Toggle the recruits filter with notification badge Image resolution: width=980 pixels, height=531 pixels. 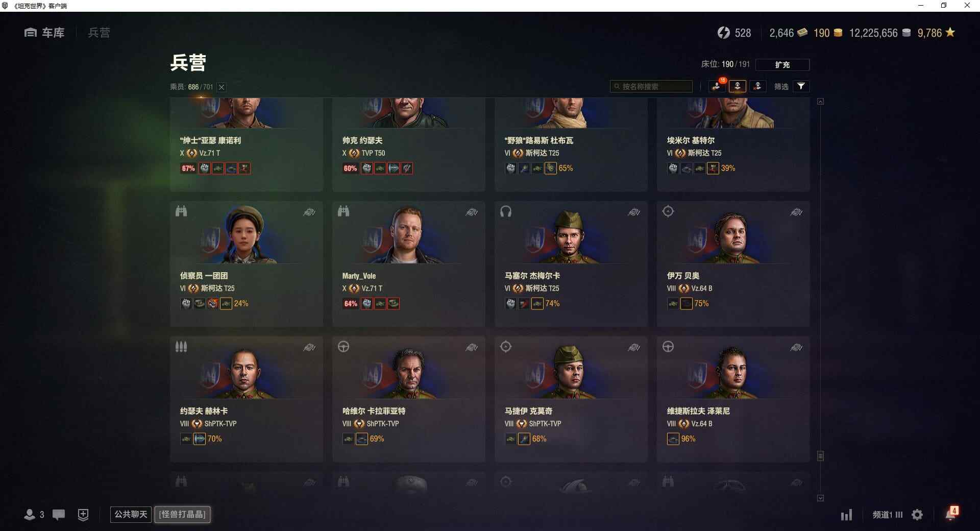(717, 86)
